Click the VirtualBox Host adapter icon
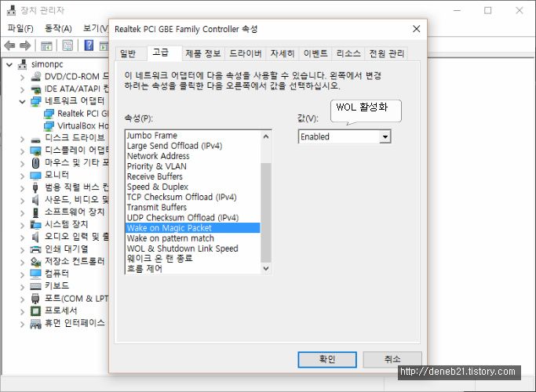The width and height of the screenshot is (536, 392). [x=49, y=125]
